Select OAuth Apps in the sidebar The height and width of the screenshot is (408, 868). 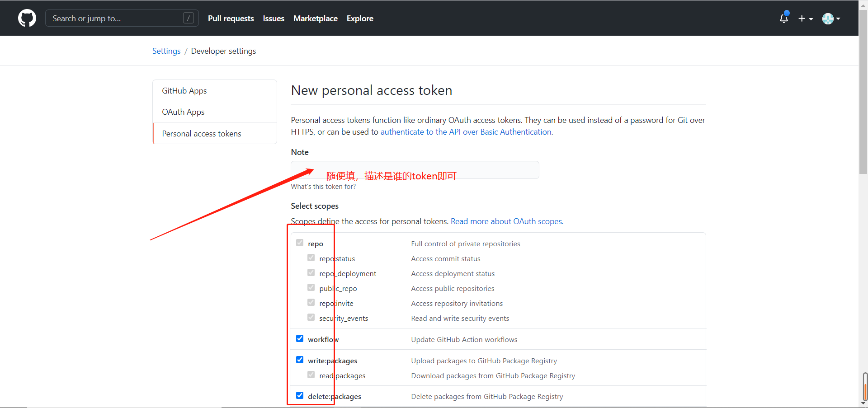tap(215, 112)
